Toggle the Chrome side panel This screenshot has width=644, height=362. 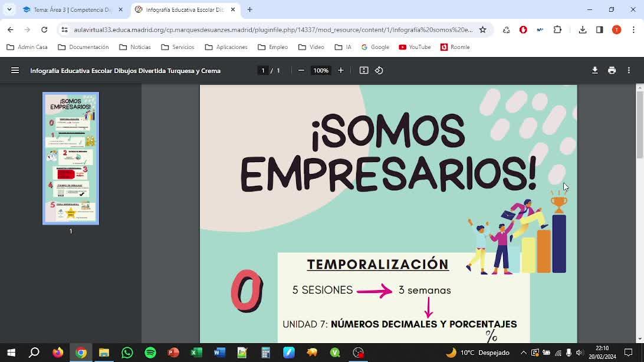click(x=600, y=29)
